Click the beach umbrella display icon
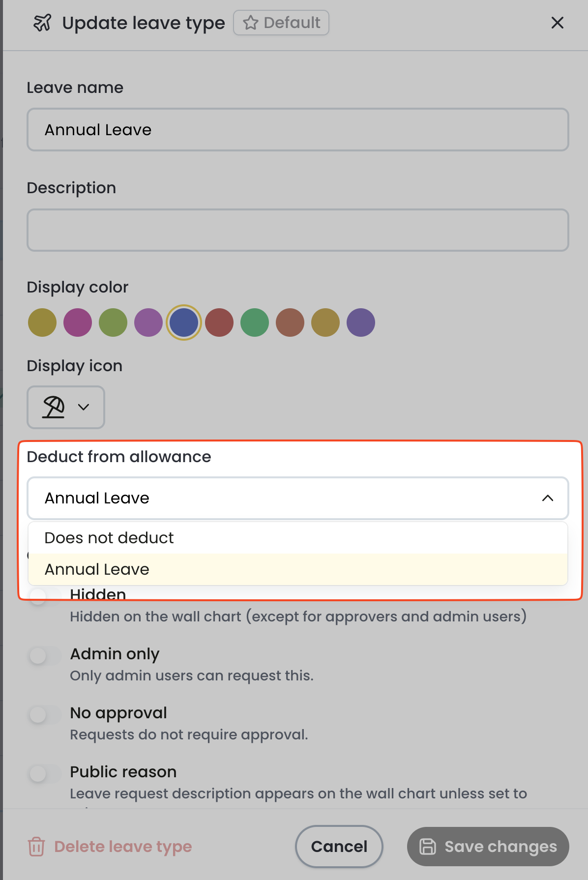 54,407
